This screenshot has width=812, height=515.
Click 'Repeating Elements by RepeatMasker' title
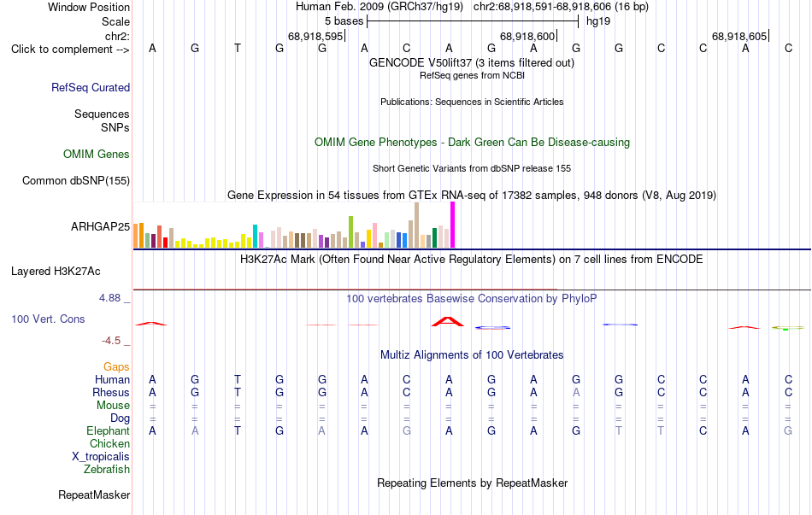[472, 483]
